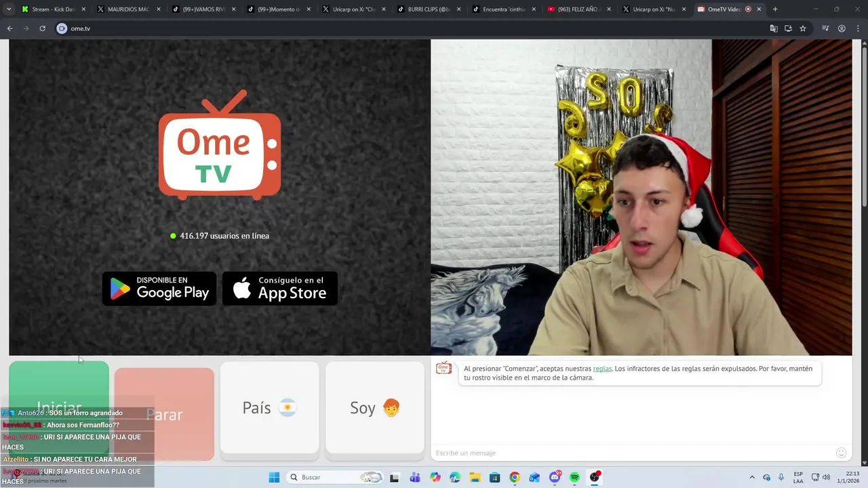Bookmark this page with the star icon
868x488 pixels.
tap(803, 28)
